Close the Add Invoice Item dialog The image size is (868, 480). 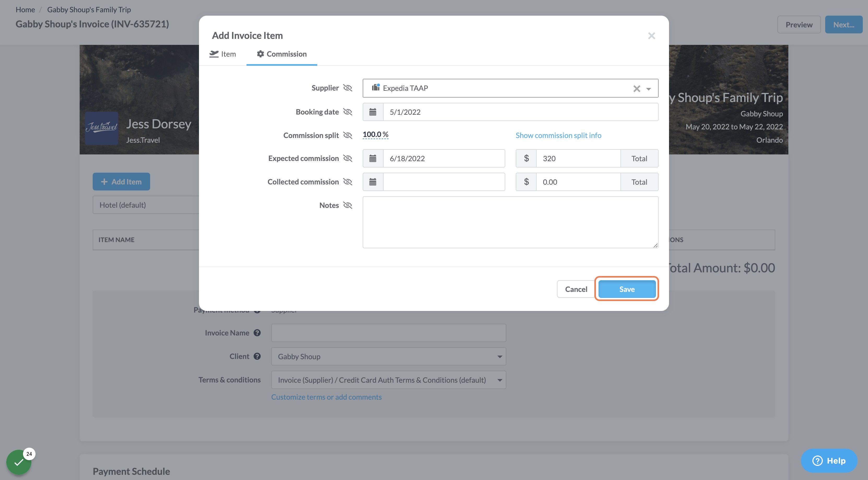(x=651, y=36)
